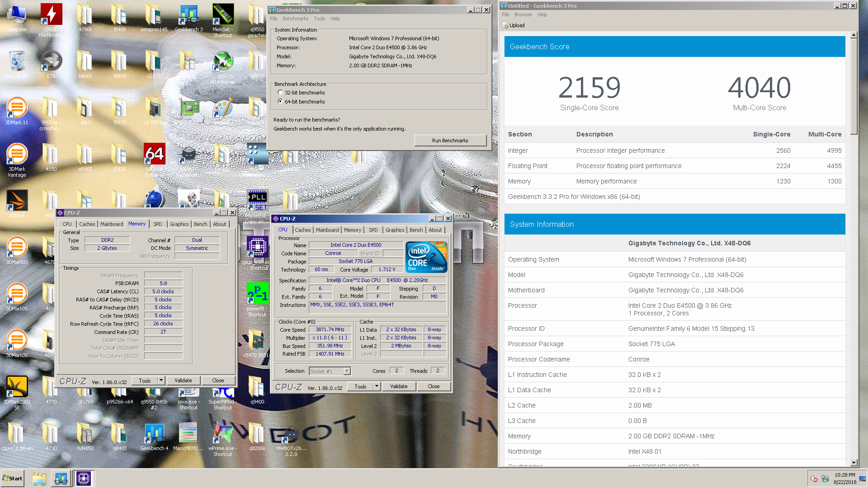Launch the AIDA64 Extreme desktop icon

(154, 160)
